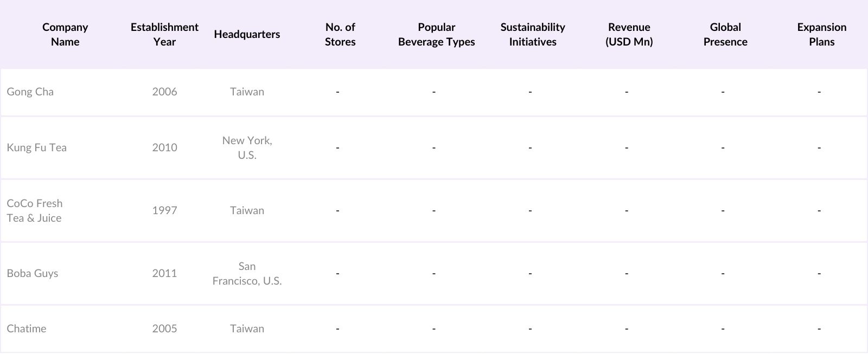Click the No. of Stores header
This screenshot has width=868, height=354.
[340, 34]
